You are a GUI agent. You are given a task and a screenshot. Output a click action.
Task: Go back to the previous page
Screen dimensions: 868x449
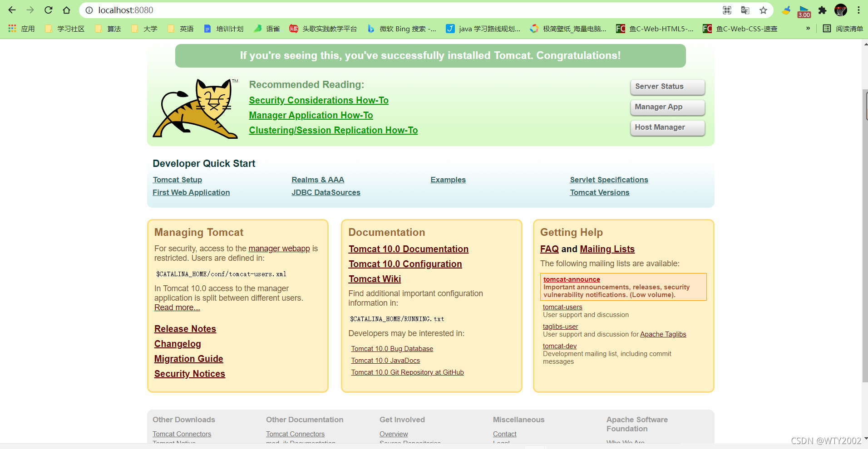coord(12,10)
